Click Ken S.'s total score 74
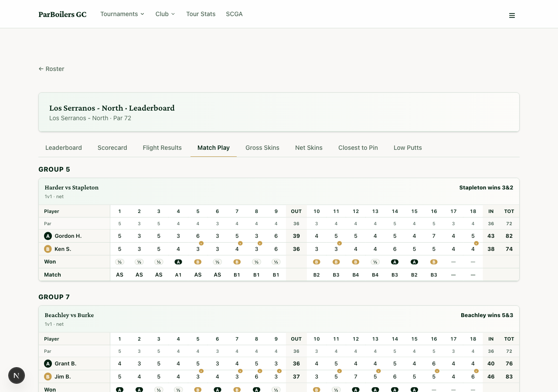Image resolution: width=558 pixels, height=392 pixels. tap(509, 249)
